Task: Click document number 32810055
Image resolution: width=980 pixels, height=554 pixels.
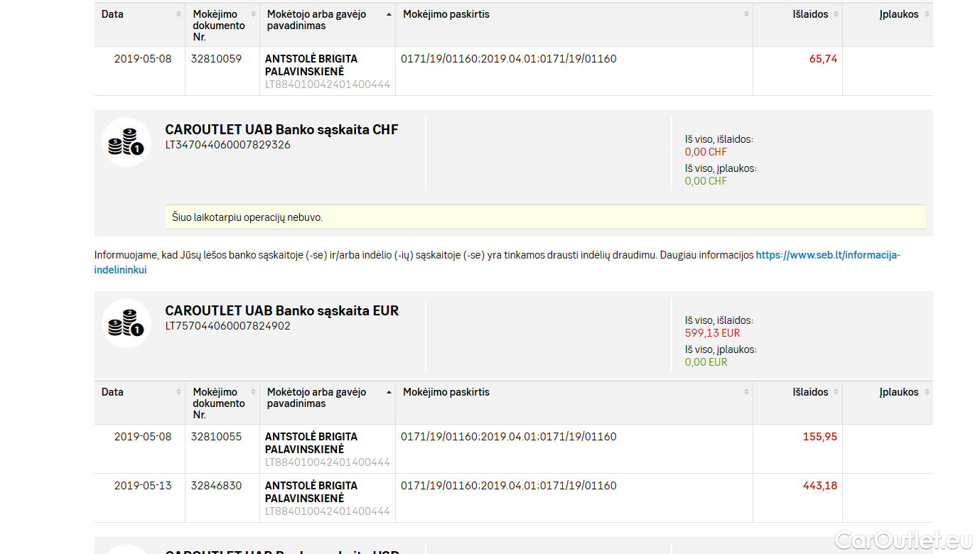Action: coord(216,437)
